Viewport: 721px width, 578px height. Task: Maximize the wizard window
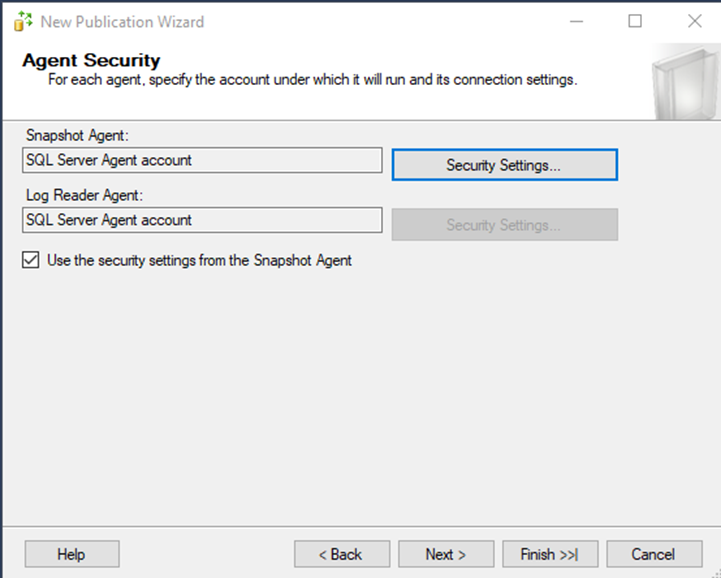pos(635,21)
